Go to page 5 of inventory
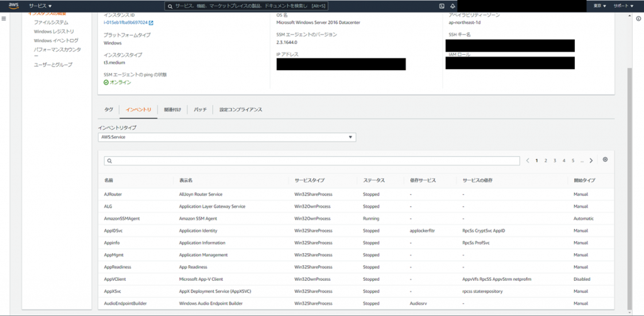The image size is (644, 316). (573, 161)
